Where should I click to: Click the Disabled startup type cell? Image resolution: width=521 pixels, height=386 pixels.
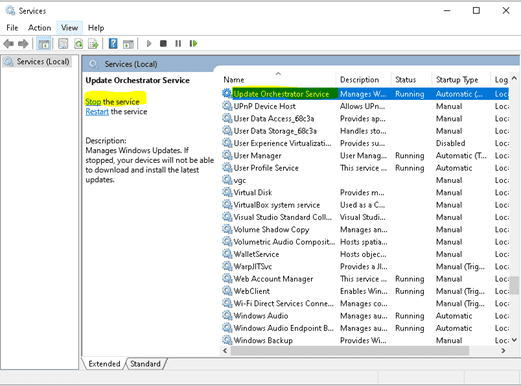point(450,143)
